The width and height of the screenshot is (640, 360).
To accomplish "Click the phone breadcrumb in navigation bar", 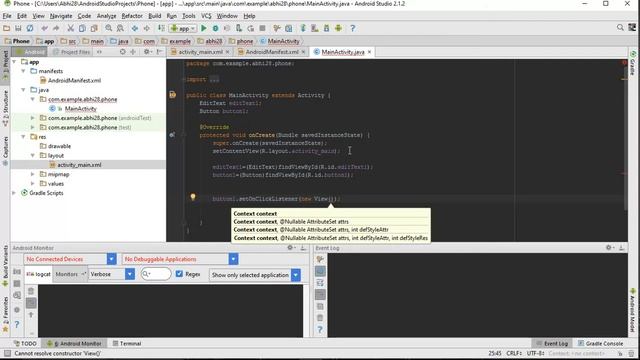I will [x=241, y=41].
